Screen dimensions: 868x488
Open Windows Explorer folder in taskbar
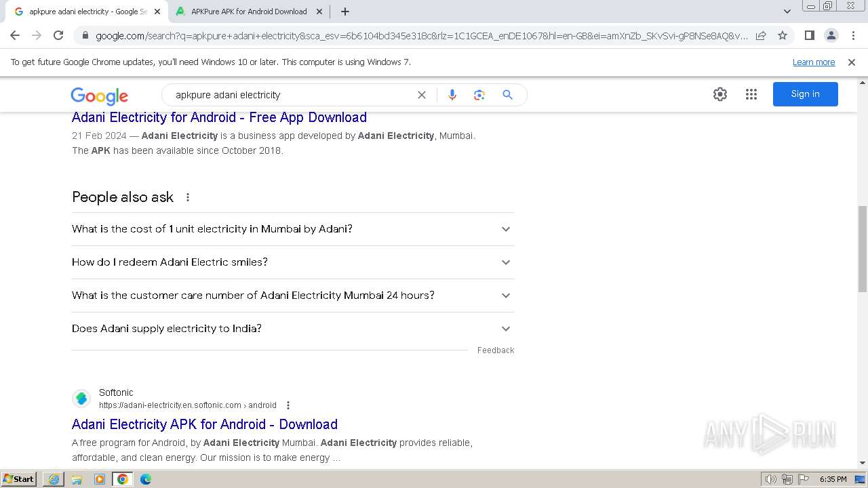point(77,479)
